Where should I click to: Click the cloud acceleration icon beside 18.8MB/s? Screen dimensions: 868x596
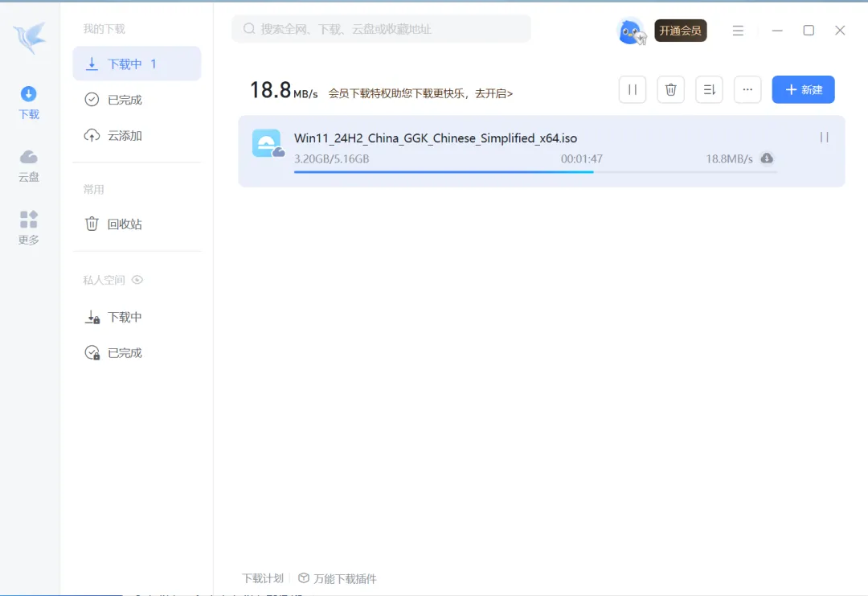click(x=767, y=158)
